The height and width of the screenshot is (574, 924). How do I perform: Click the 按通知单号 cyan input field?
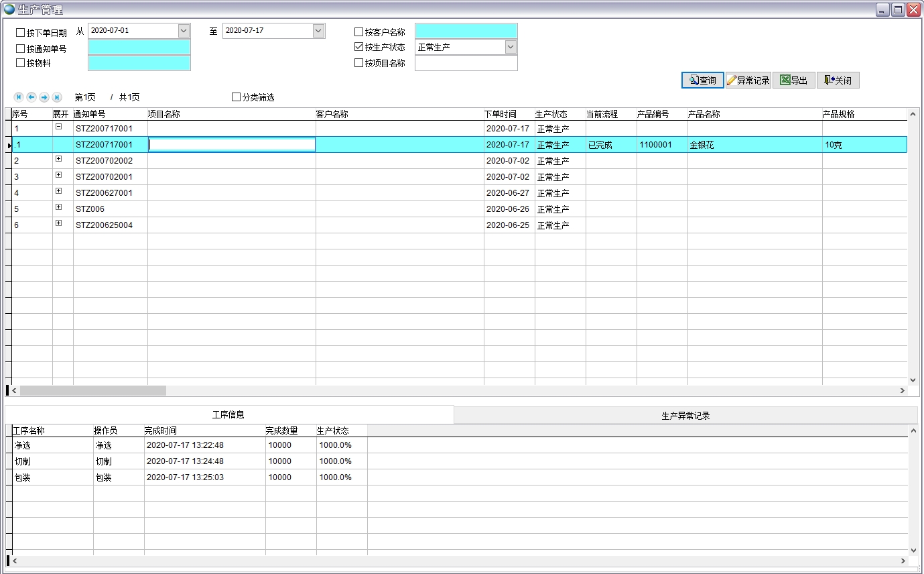139,48
